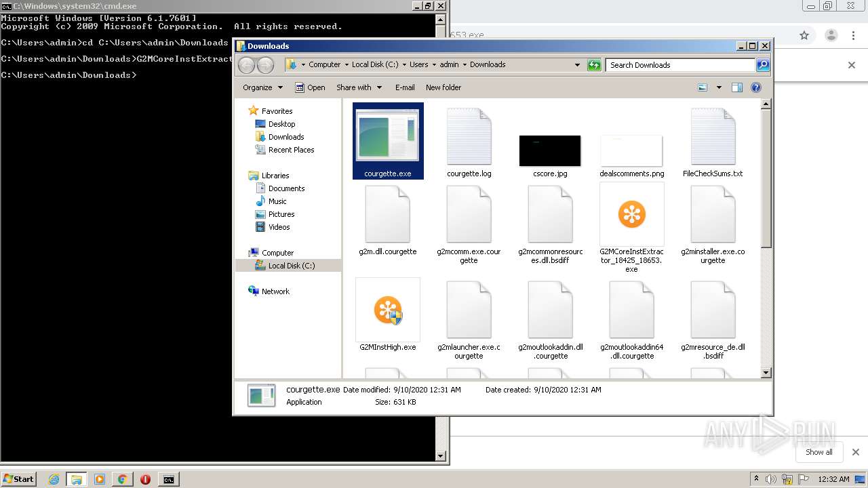Click the E-mail toolbar button
This screenshot has height=488, width=868.
tap(405, 87)
